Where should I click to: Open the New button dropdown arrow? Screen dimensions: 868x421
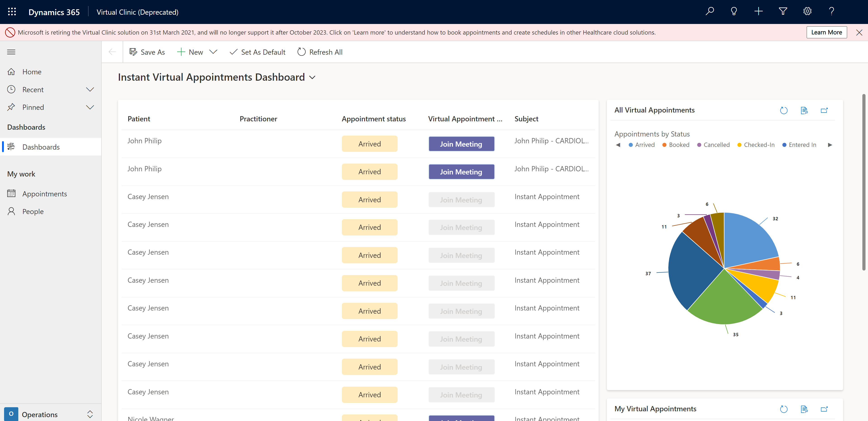click(x=213, y=52)
